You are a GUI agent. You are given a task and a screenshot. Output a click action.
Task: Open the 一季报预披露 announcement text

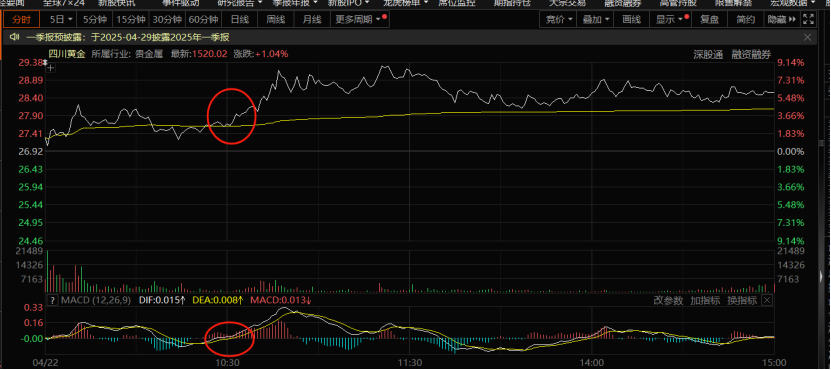pyautogui.click(x=128, y=37)
